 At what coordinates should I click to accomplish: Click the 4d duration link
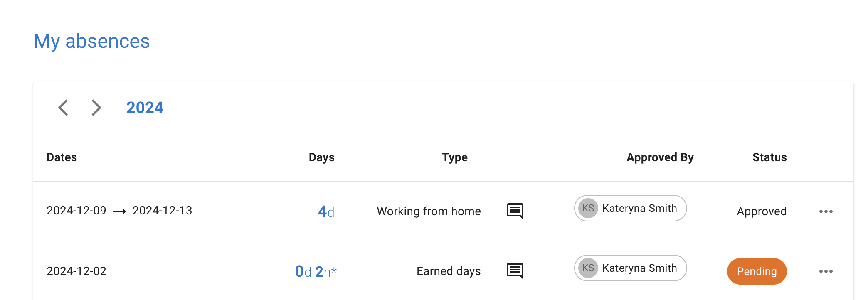[x=326, y=211]
